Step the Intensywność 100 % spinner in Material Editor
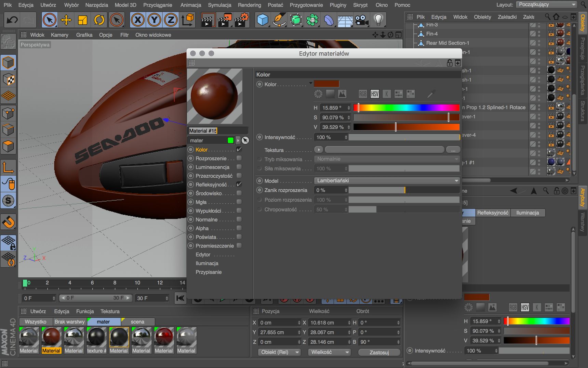Screen dimensions: 588x368 (x=346, y=137)
